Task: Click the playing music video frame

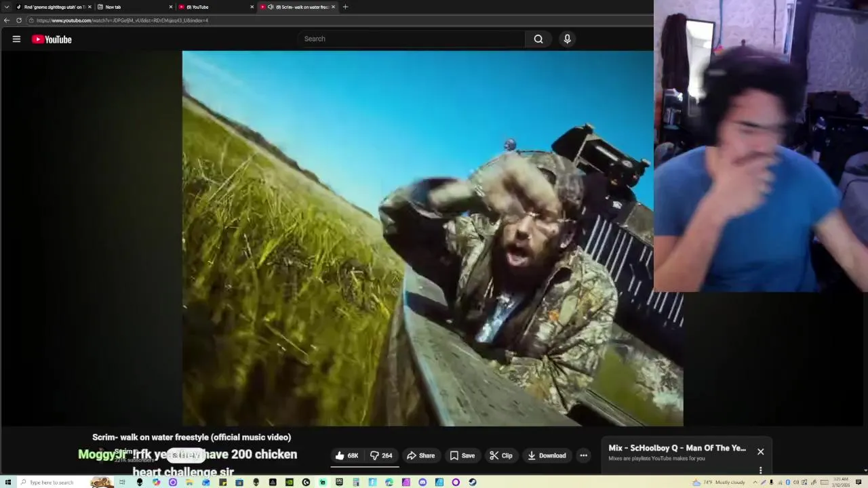Action: pos(432,238)
